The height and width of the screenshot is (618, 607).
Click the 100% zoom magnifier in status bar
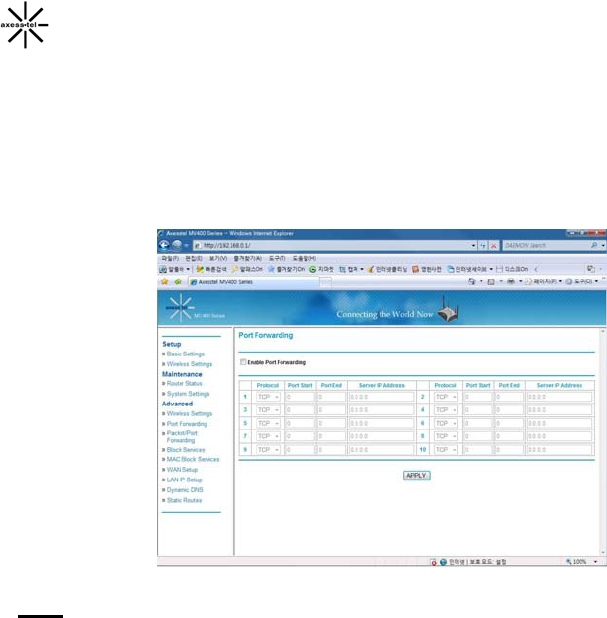click(x=569, y=562)
